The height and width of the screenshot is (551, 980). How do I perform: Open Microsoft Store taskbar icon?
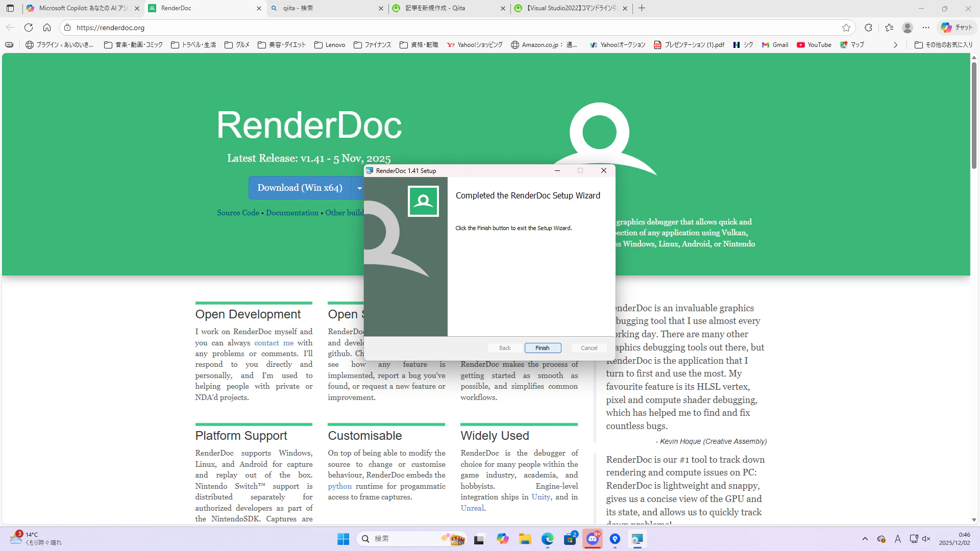(570, 539)
